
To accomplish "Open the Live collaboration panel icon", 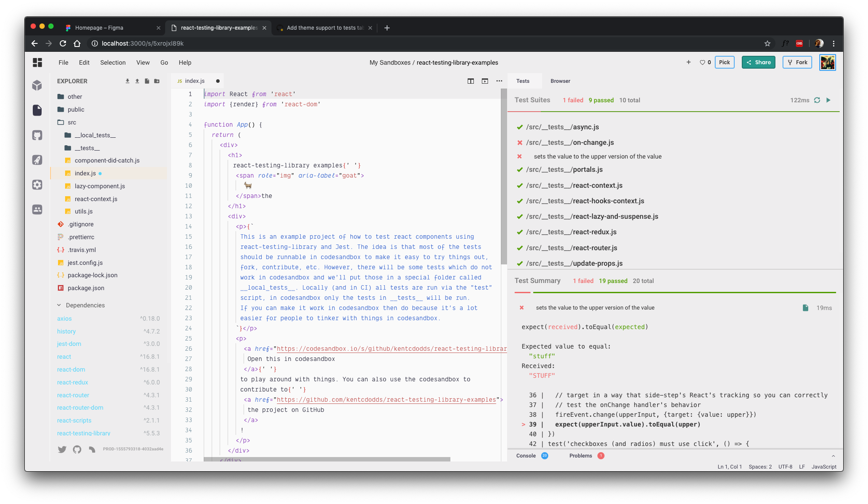I will (x=37, y=209).
